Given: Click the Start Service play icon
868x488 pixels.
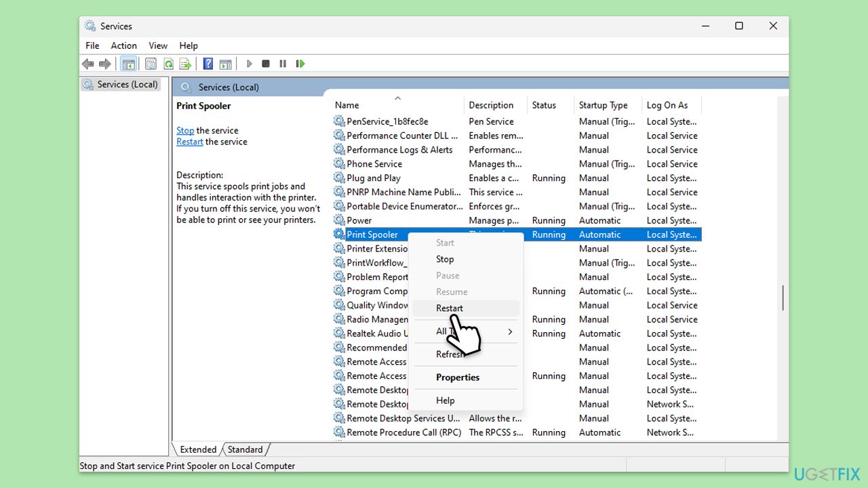Looking at the screenshot, I should pos(249,64).
